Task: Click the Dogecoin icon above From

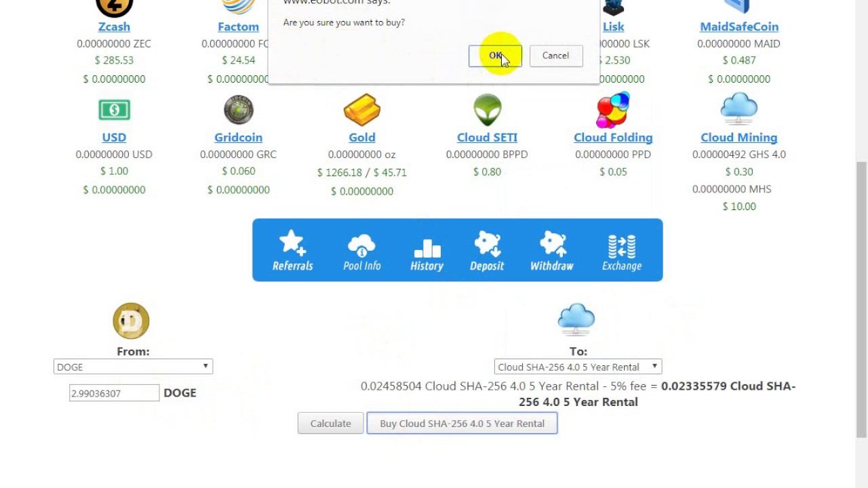Action: pyautogui.click(x=131, y=321)
